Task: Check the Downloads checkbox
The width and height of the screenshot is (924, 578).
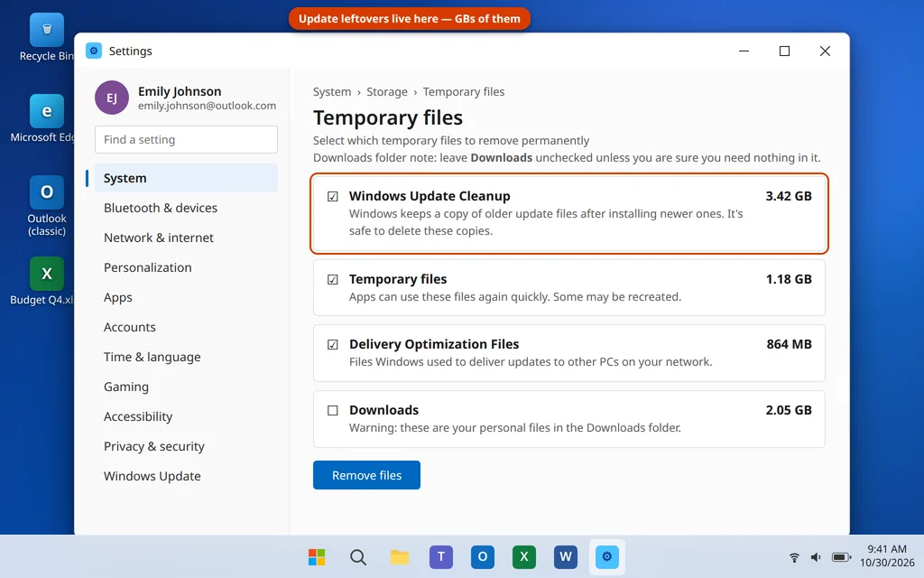Action: point(333,411)
